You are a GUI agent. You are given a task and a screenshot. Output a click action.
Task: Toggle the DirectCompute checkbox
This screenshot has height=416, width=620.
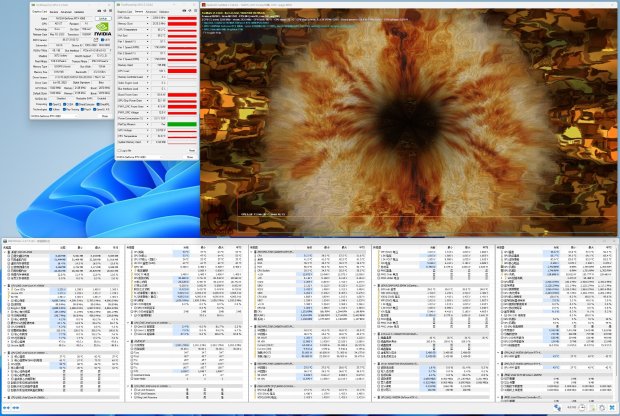pyautogui.click(x=77, y=104)
